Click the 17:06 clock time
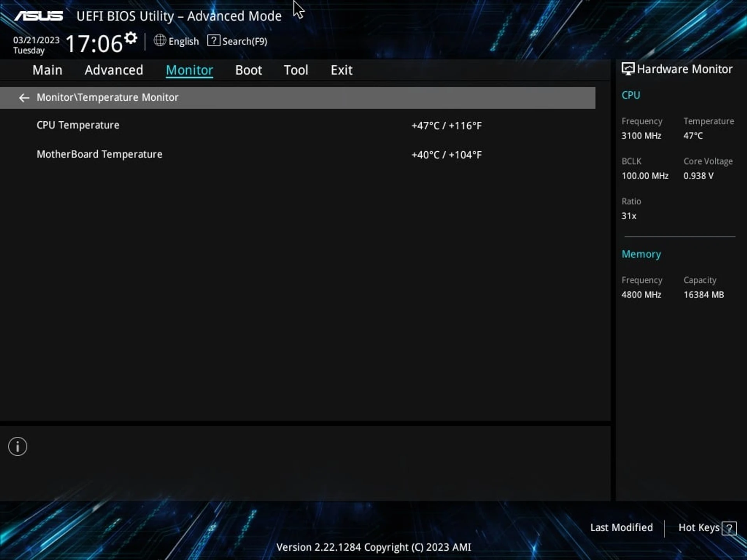This screenshot has height=560, width=747. click(94, 43)
